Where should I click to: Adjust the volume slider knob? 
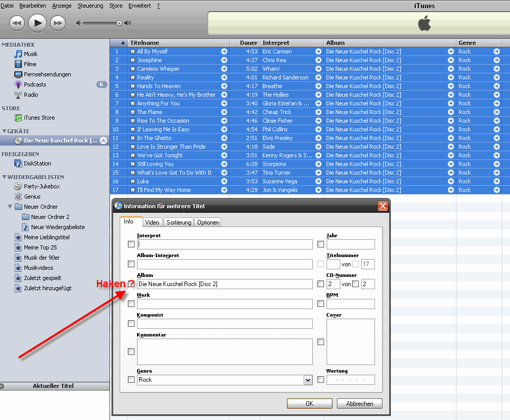coord(119,23)
